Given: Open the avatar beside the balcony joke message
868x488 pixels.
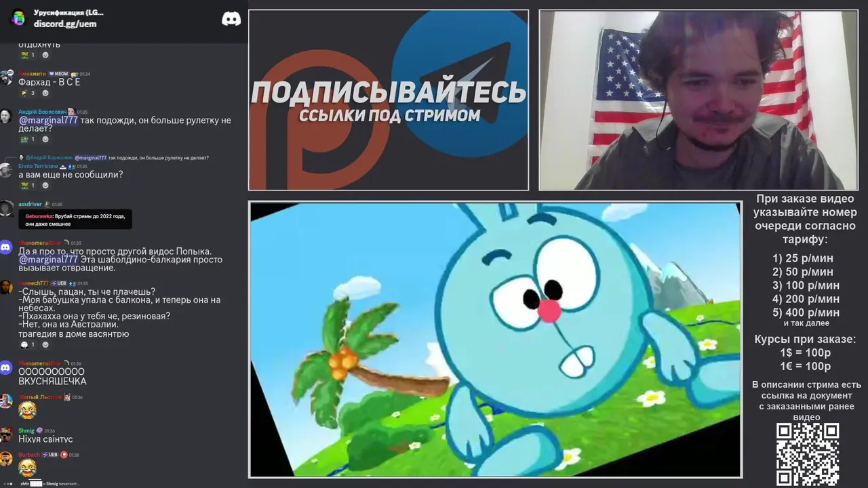Looking at the screenshot, I should [x=6, y=288].
